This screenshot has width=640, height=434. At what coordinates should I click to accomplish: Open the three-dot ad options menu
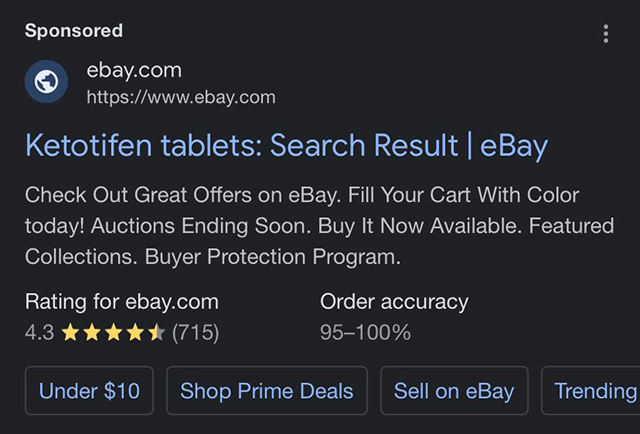606,34
